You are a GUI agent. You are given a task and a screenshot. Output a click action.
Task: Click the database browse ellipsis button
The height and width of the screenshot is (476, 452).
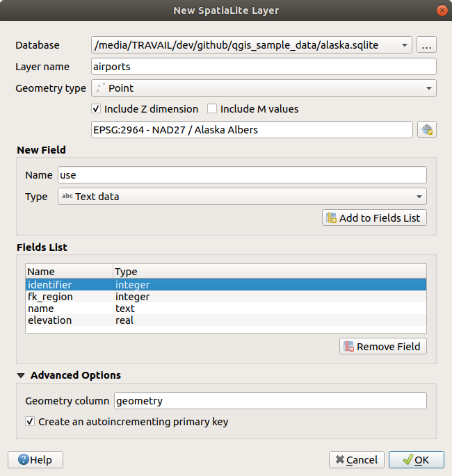coord(427,45)
